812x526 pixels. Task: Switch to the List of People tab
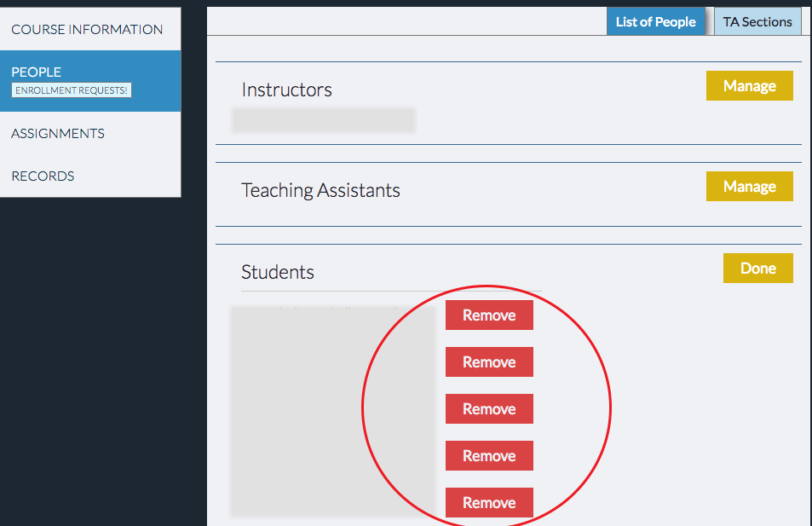coord(655,22)
